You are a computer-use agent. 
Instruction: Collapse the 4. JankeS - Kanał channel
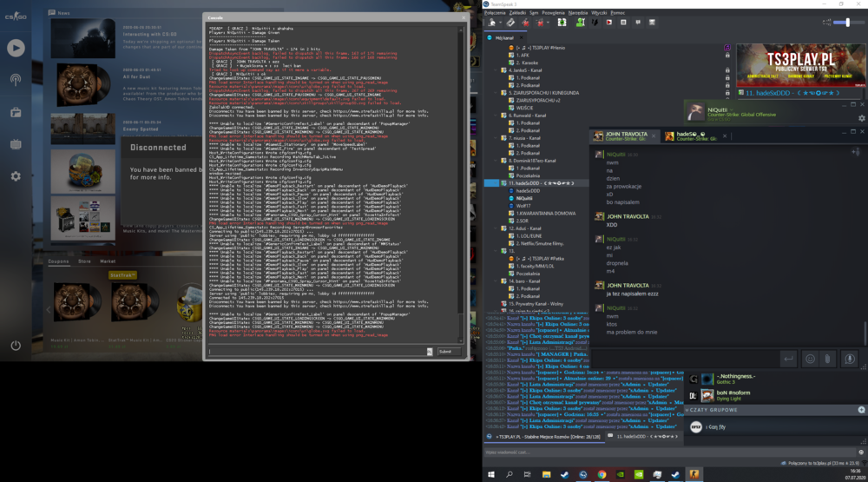coord(496,70)
